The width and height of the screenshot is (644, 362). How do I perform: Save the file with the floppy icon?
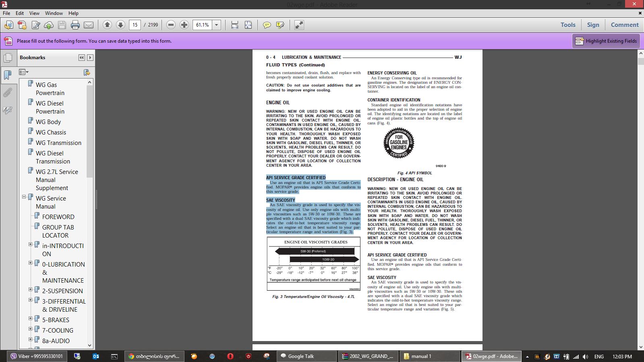coord(62,25)
